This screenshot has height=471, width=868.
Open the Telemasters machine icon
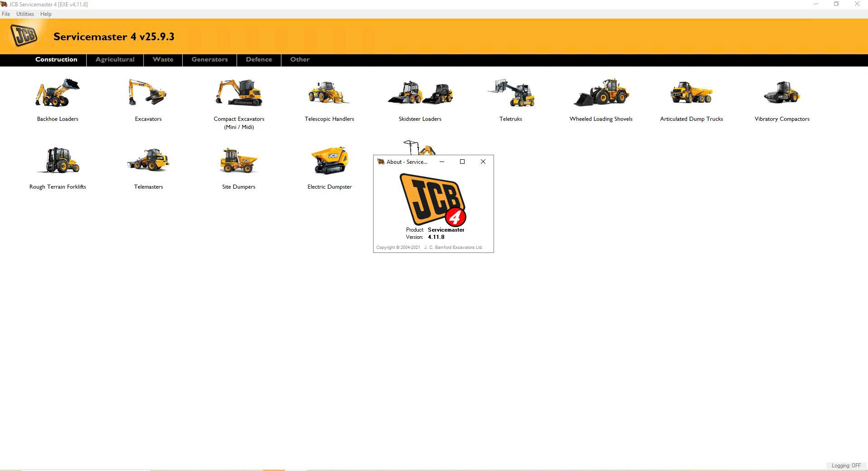(148, 160)
